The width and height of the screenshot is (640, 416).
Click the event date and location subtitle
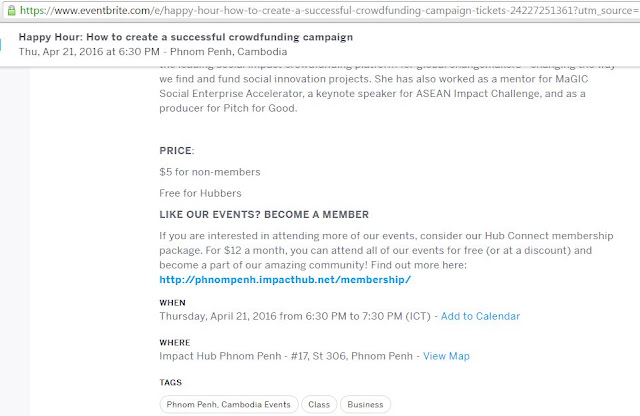click(153, 52)
